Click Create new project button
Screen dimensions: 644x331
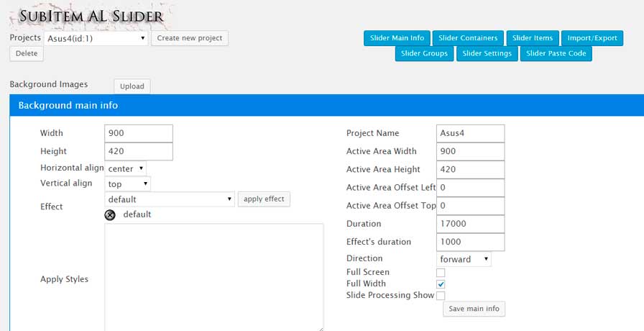pyautogui.click(x=190, y=38)
